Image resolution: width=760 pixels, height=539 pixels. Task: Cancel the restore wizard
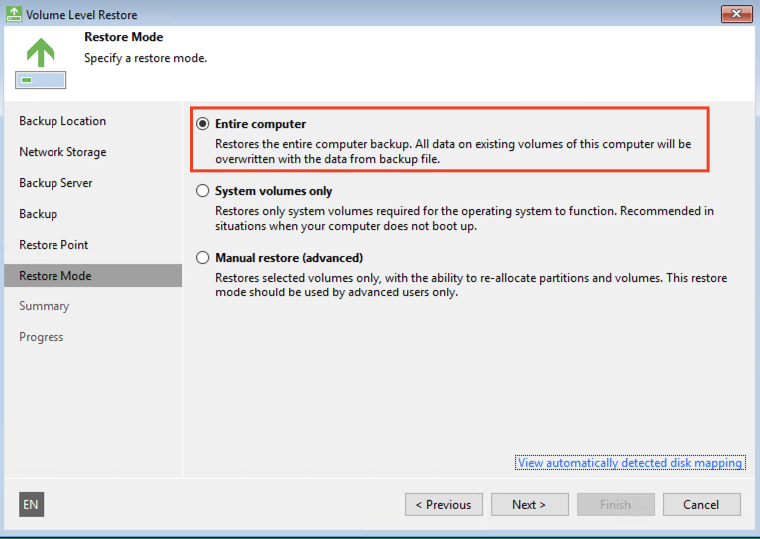pyautogui.click(x=701, y=505)
